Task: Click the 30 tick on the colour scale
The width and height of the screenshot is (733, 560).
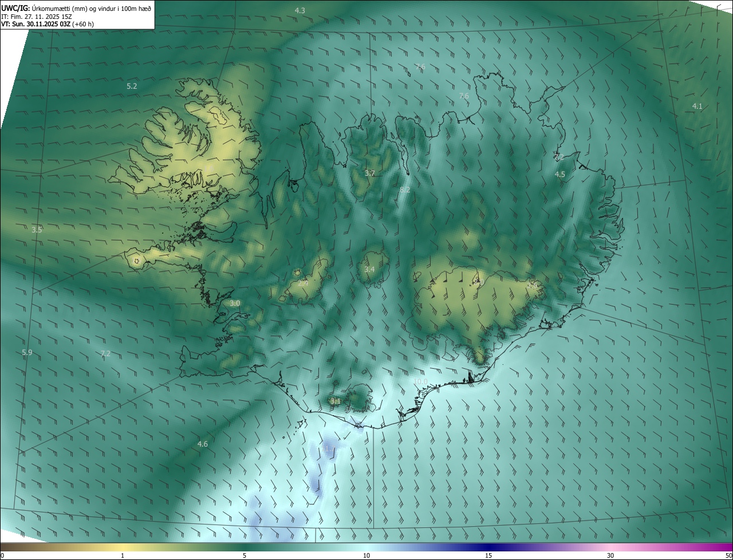Action: click(610, 555)
